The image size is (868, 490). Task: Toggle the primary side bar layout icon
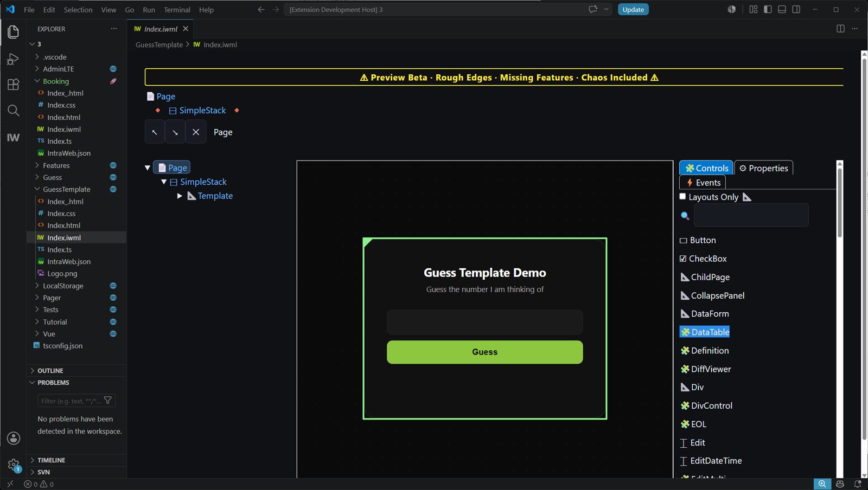(768, 9)
